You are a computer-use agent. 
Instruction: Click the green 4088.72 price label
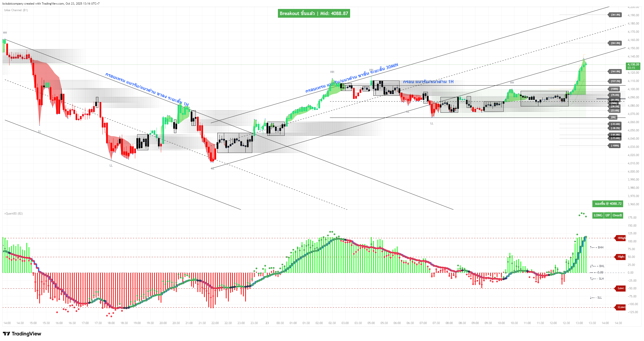pyautogui.click(x=608, y=204)
